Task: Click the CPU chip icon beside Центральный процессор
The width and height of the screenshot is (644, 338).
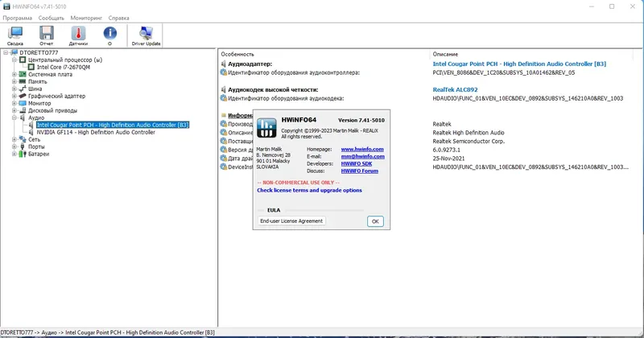Action: click(x=23, y=60)
